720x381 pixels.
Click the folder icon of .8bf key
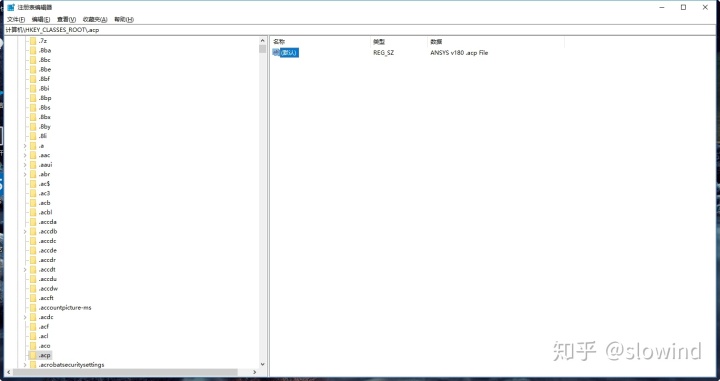pos(33,79)
